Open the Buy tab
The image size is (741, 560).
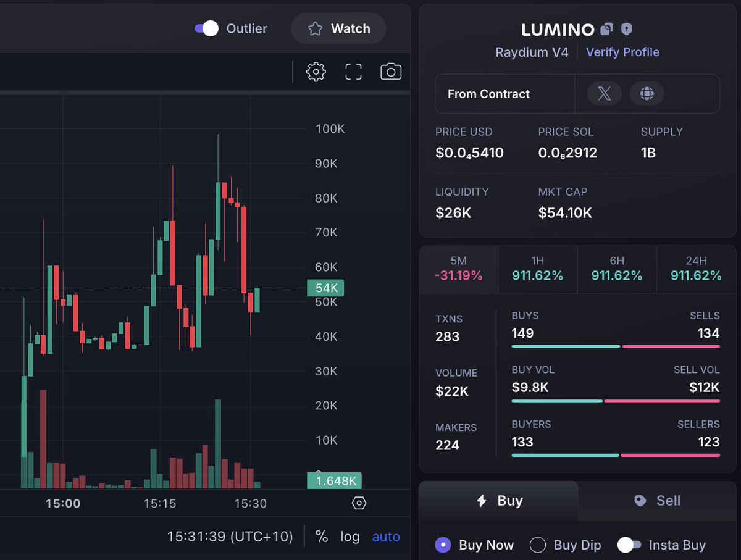(499, 501)
